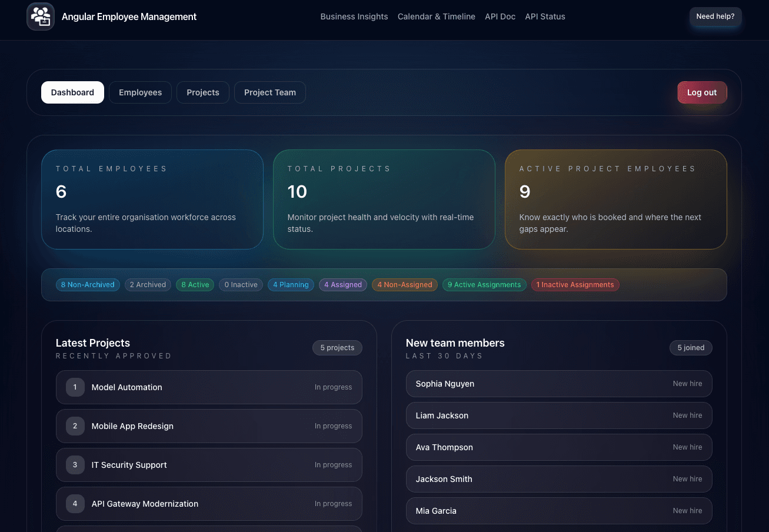This screenshot has width=769, height=532.
Task: Toggle the 2 Archived filter chip
Action: 148,285
